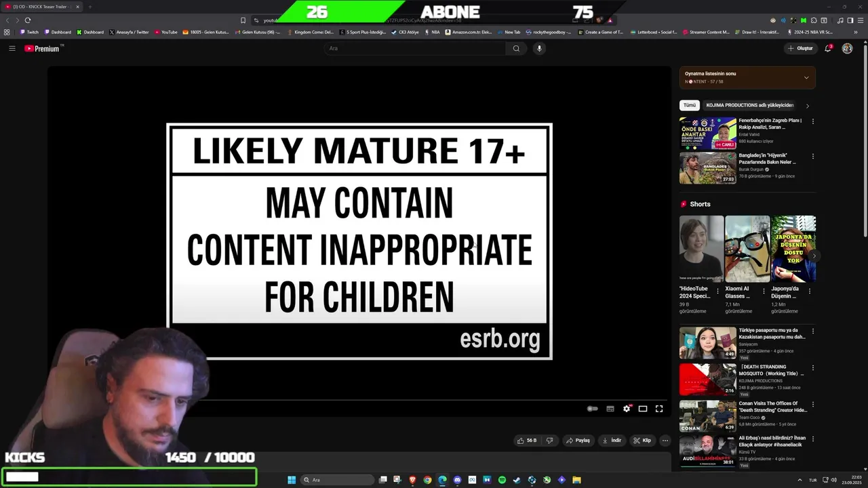Go to YouTube Premium home logo

[x=43, y=48]
